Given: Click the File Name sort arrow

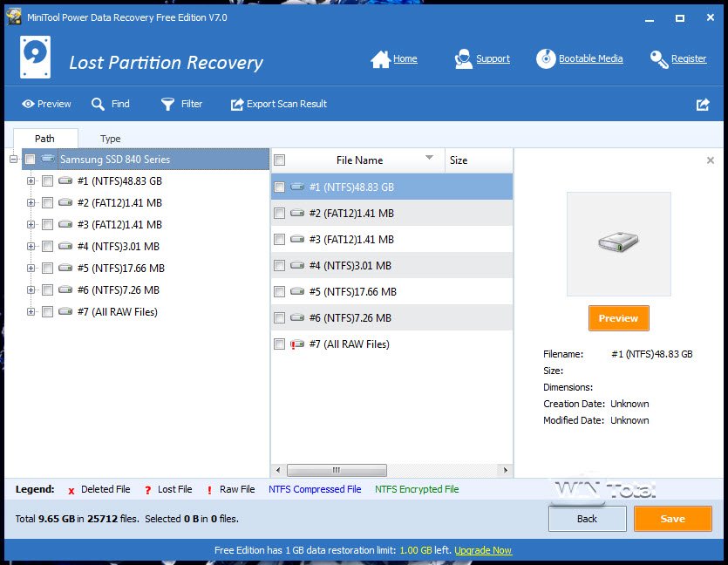Looking at the screenshot, I should click(430, 158).
